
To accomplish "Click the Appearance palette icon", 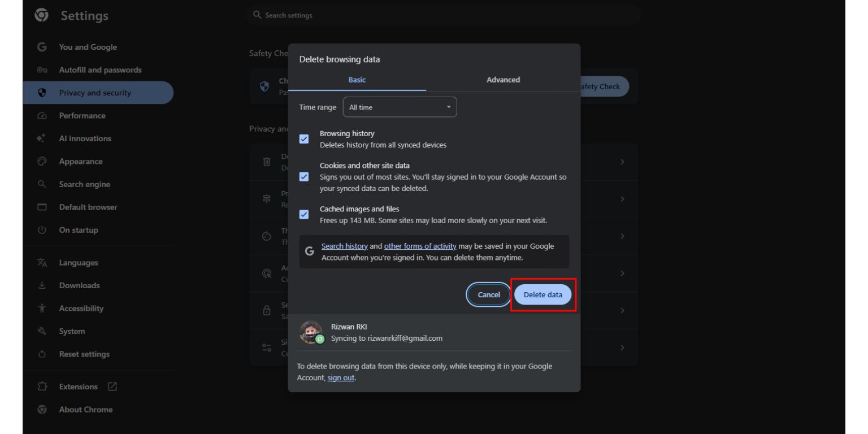I will [41, 162].
